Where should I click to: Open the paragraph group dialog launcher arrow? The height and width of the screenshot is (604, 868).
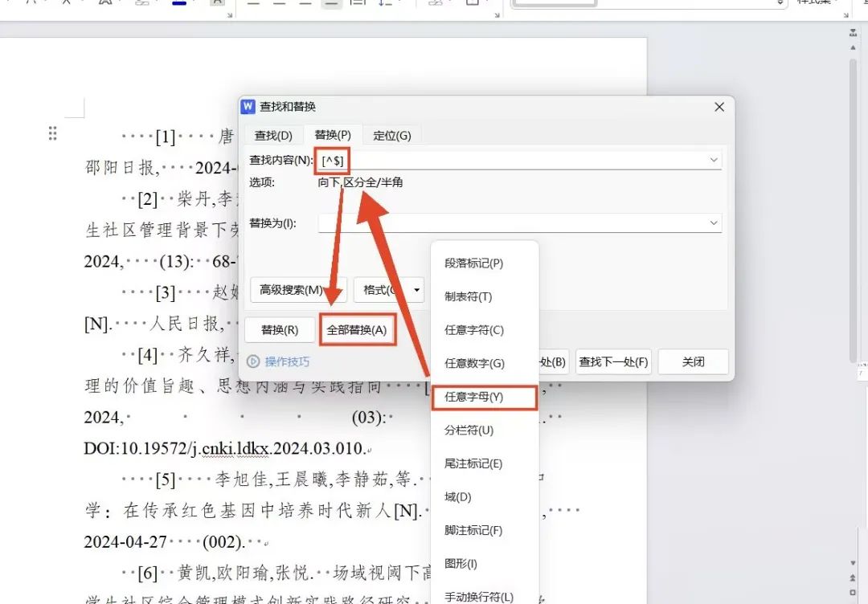(x=497, y=15)
